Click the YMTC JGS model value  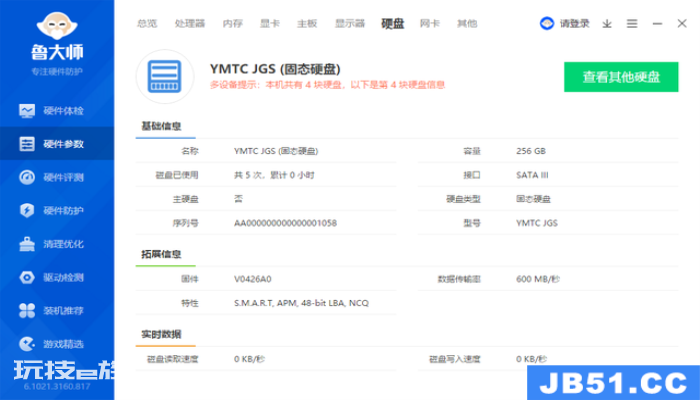tap(537, 223)
